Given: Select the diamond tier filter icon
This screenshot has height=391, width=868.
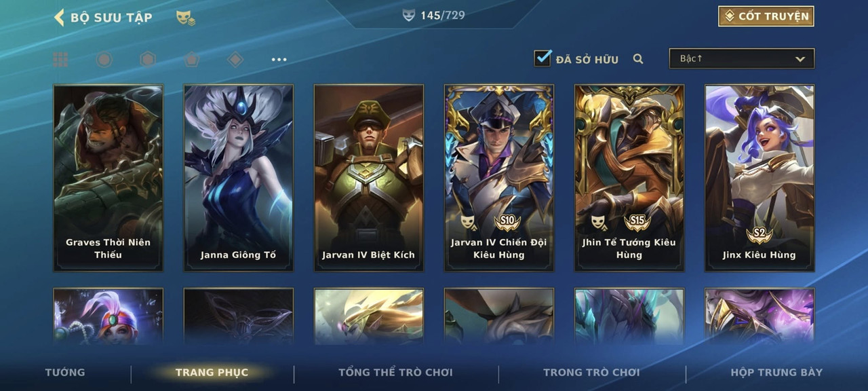Looking at the screenshot, I should 235,60.
